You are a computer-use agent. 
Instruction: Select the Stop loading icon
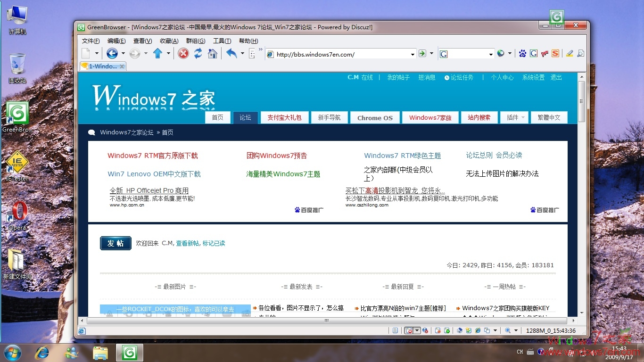[183, 53]
